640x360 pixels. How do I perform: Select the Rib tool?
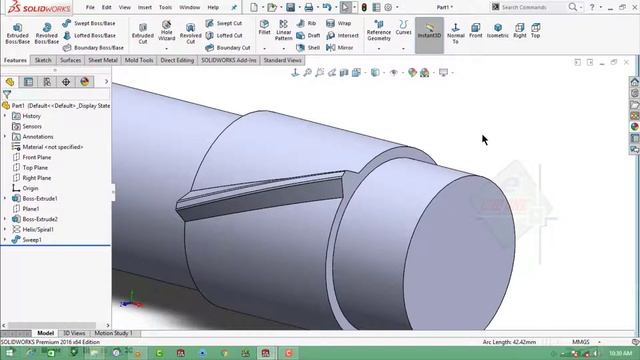[307, 23]
